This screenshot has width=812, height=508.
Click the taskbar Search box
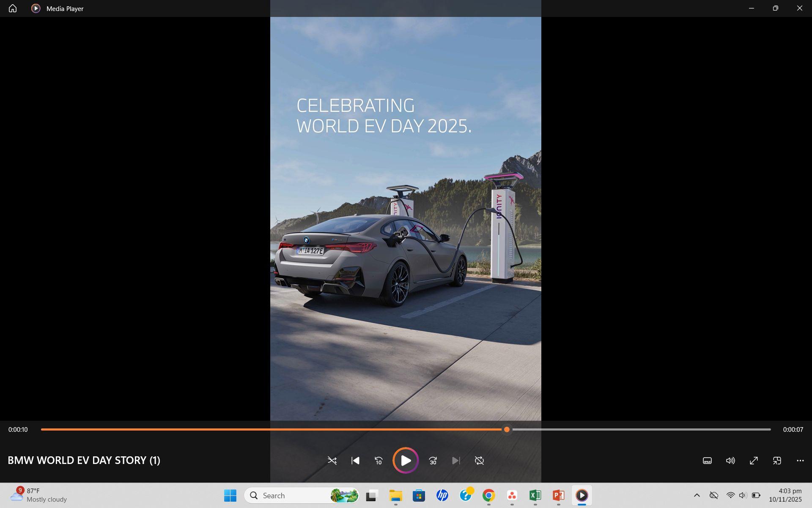[292, 495]
